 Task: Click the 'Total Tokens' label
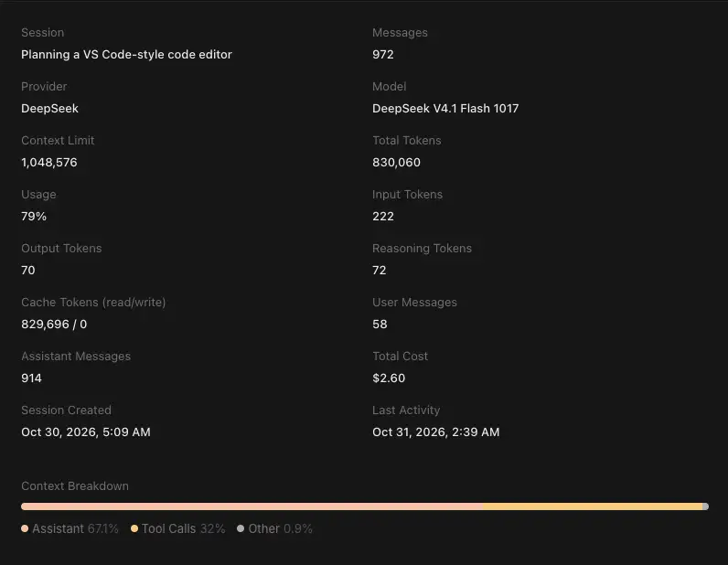407,140
